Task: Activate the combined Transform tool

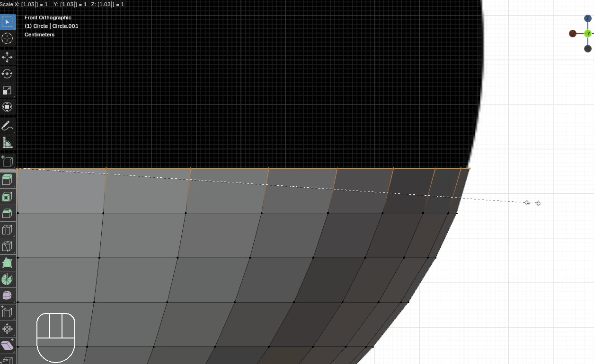Action: 7,107
